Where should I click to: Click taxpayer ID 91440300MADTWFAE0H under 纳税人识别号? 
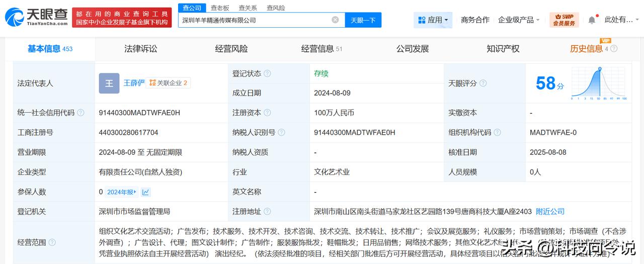pos(355,132)
